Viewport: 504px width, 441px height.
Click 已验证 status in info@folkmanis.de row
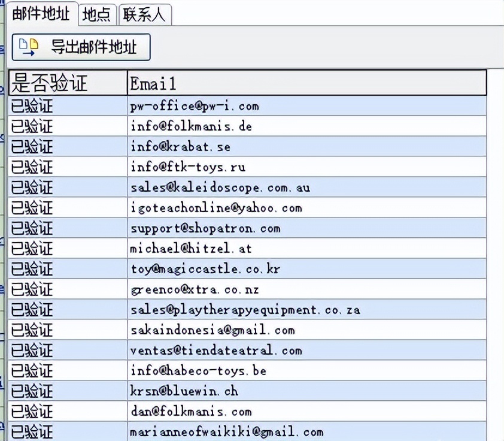tap(32, 126)
